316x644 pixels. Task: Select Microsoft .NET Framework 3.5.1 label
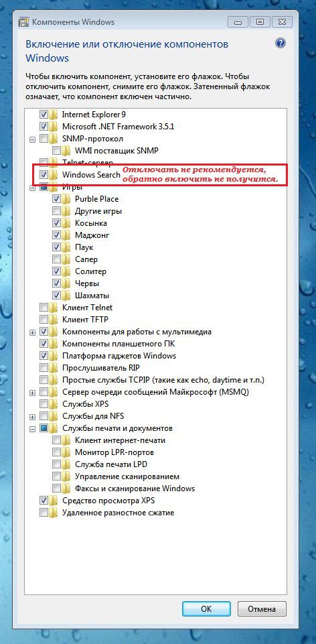coord(118,127)
